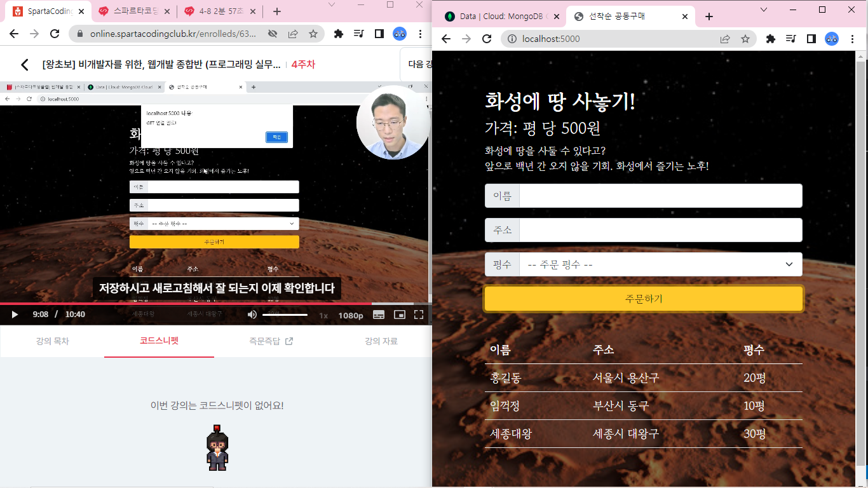The height and width of the screenshot is (488, 868).
Task: Share the Sparta Coding Club page
Action: tap(293, 34)
